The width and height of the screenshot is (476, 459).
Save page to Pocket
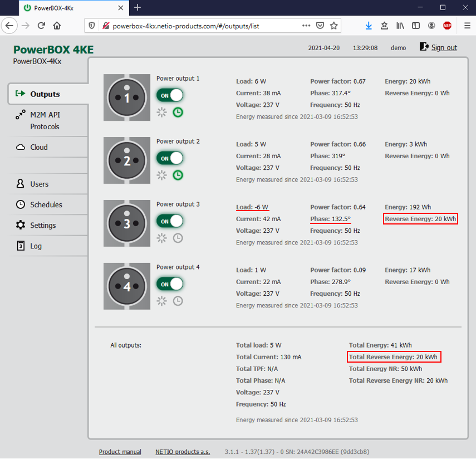pyautogui.click(x=320, y=26)
